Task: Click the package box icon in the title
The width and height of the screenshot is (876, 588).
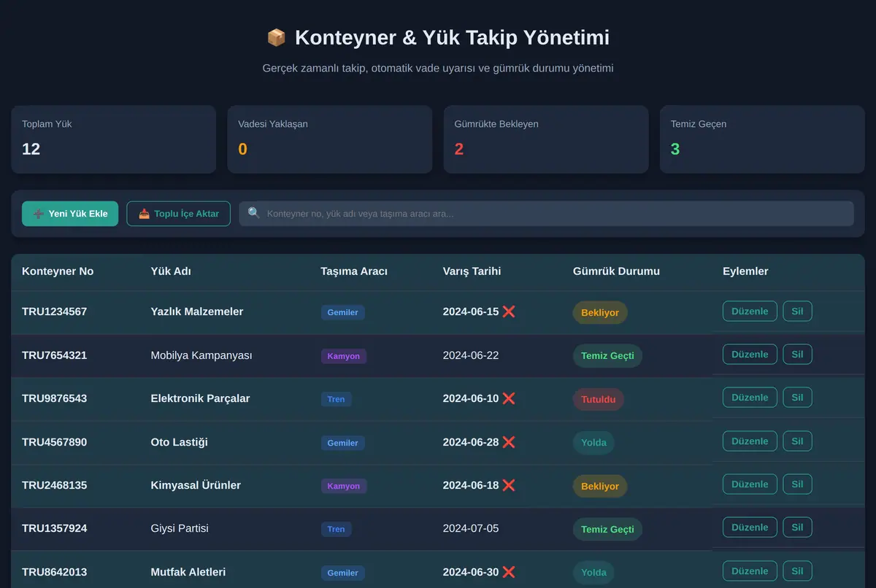Action: 276,37
